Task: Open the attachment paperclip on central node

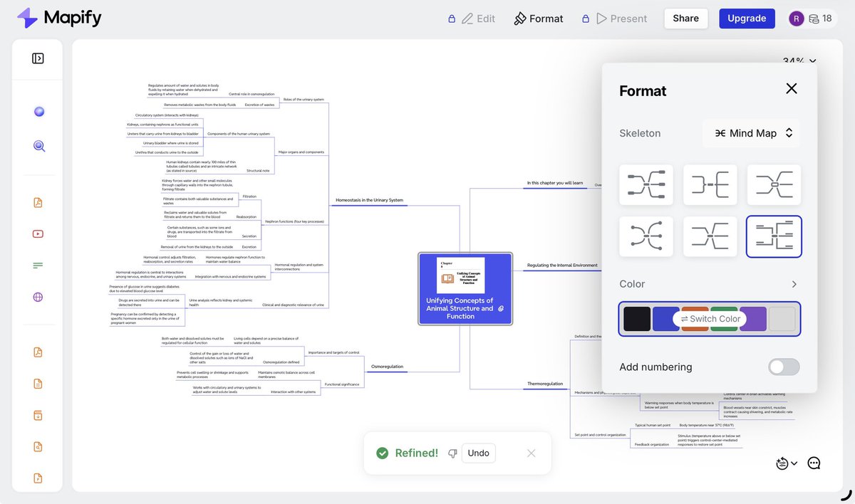Action: [x=501, y=308]
